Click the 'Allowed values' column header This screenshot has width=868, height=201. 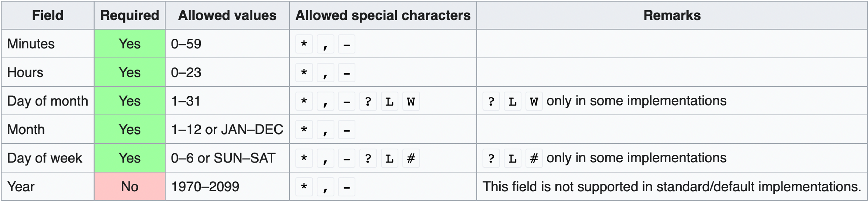pos(227,16)
